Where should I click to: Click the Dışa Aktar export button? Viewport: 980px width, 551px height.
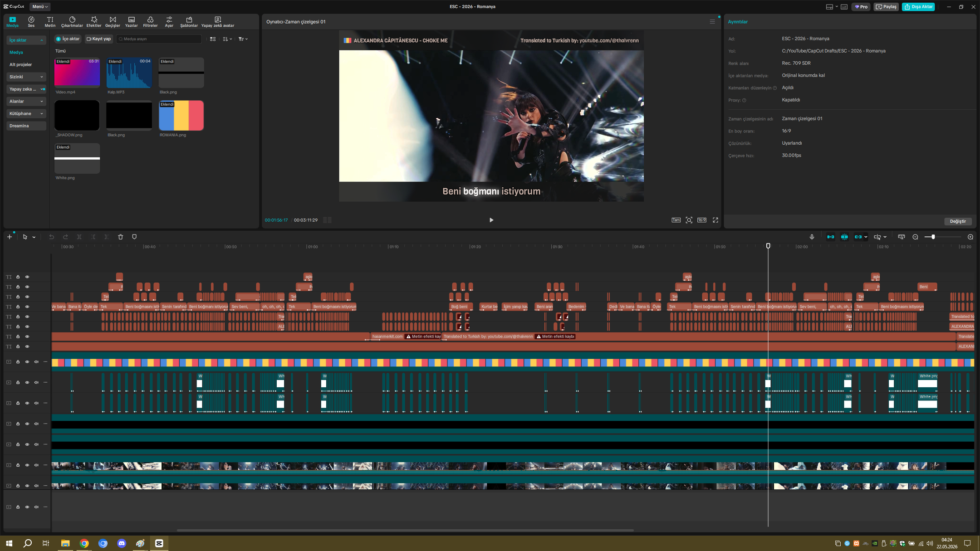(x=918, y=7)
